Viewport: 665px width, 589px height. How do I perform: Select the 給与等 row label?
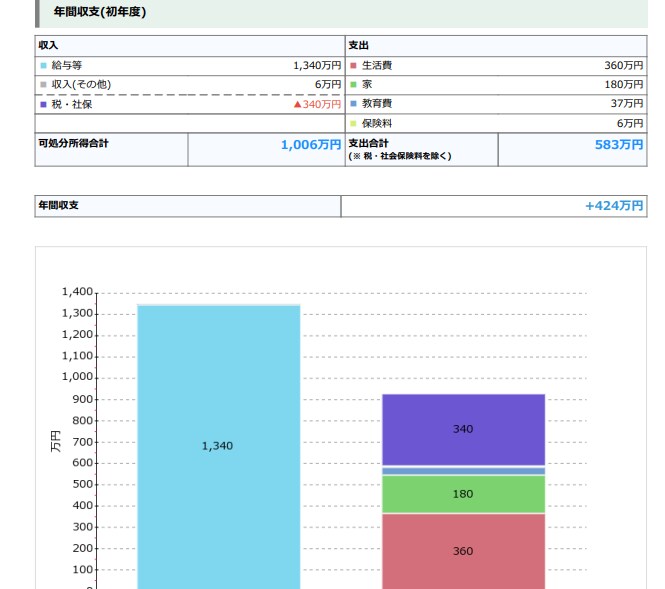pyautogui.click(x=67, y=66)
